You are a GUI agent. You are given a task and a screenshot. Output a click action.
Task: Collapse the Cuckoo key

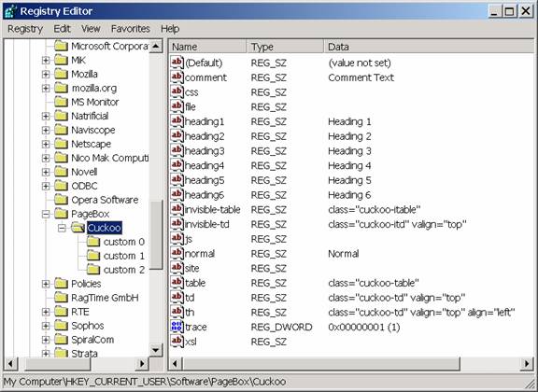click(x=62, y=228)
